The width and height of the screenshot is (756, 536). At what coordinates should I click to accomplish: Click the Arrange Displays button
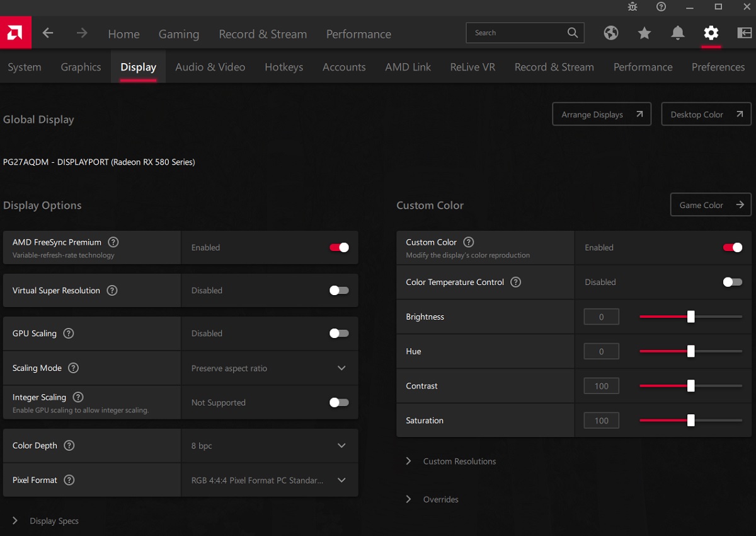point(602,114)
